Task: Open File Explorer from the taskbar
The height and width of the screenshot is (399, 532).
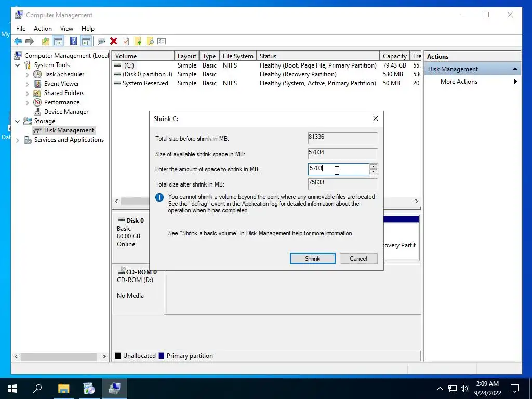Action: tap(63, 388)
